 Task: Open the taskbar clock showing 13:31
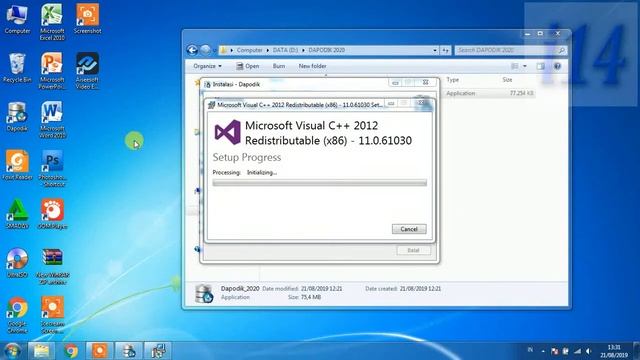[614, 351]
